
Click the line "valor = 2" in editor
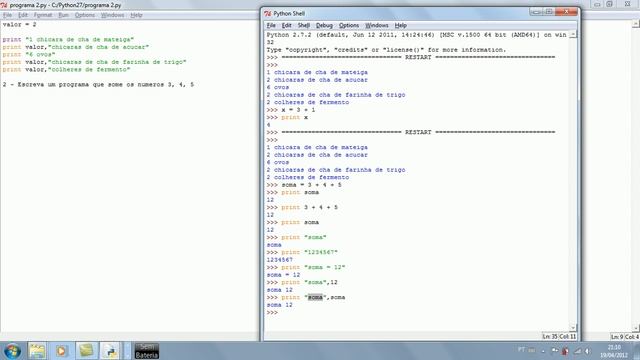click(x=20, y=24)
